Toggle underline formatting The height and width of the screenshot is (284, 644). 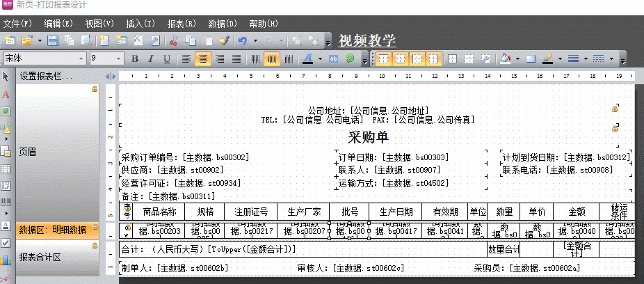coord(167,58)
